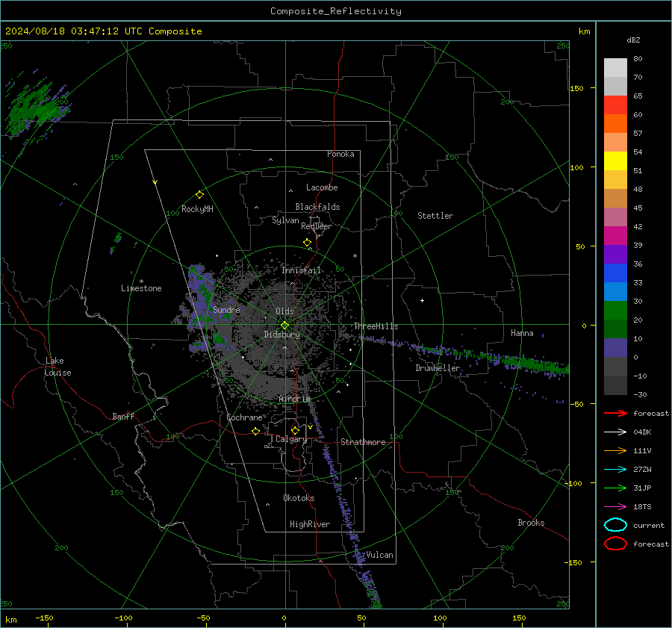Screen dimensions: 672x628
Task: Click the Hanna city label
Action: (x=522, y=333)
